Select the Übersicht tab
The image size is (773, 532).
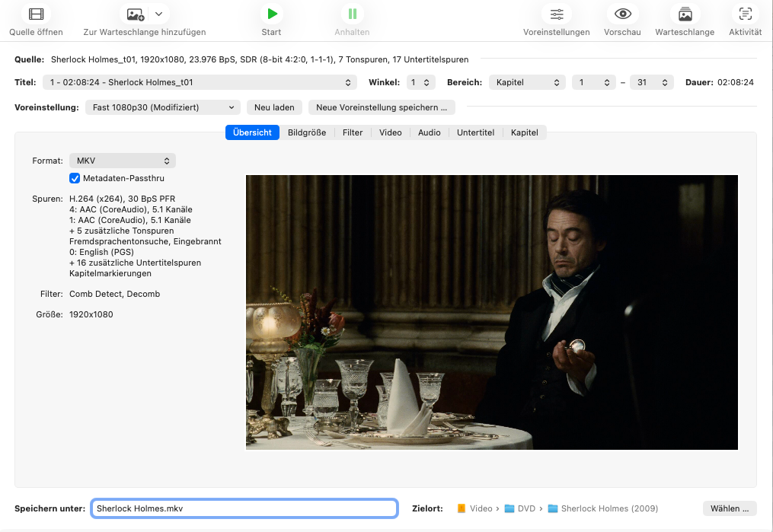point(252,132)
